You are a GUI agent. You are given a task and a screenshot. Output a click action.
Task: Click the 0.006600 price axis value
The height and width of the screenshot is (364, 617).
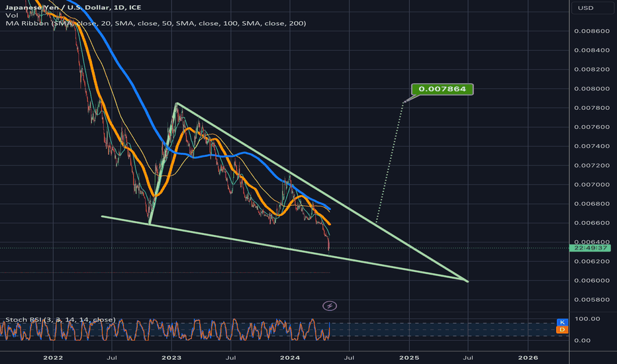coord(592,223)
